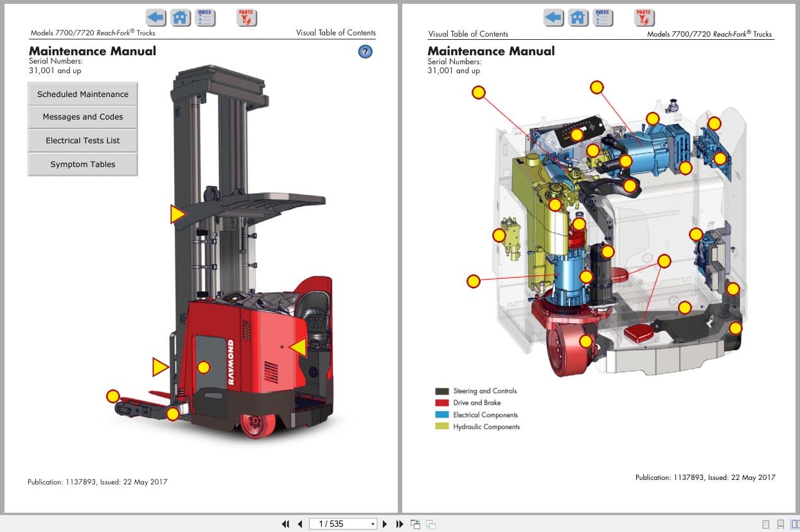Open the PARTS icon on left page
The height and width of the screenshot is (532, 800).
click(246, 18)
